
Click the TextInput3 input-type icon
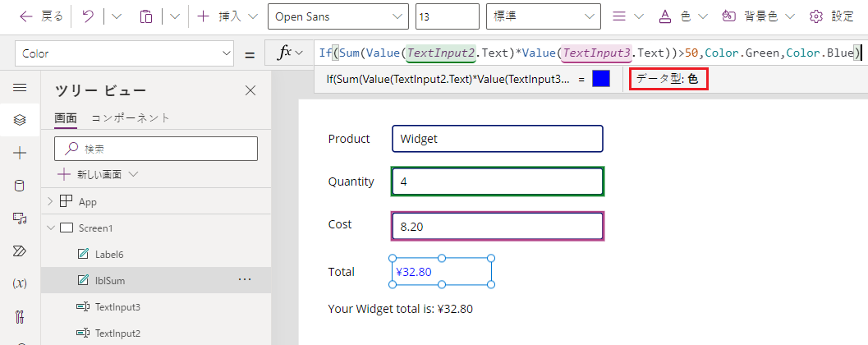[83, 306]
